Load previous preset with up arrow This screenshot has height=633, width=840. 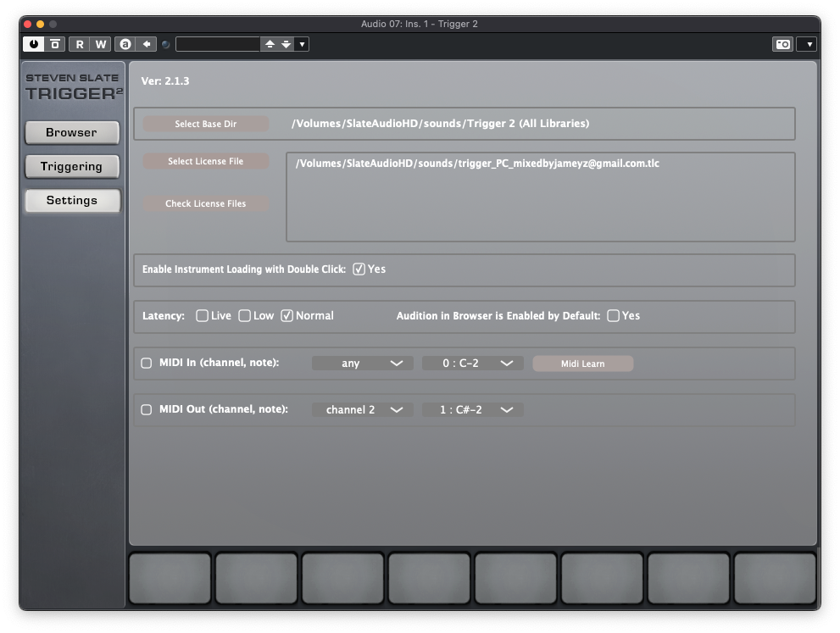click(x=270, y=44)
